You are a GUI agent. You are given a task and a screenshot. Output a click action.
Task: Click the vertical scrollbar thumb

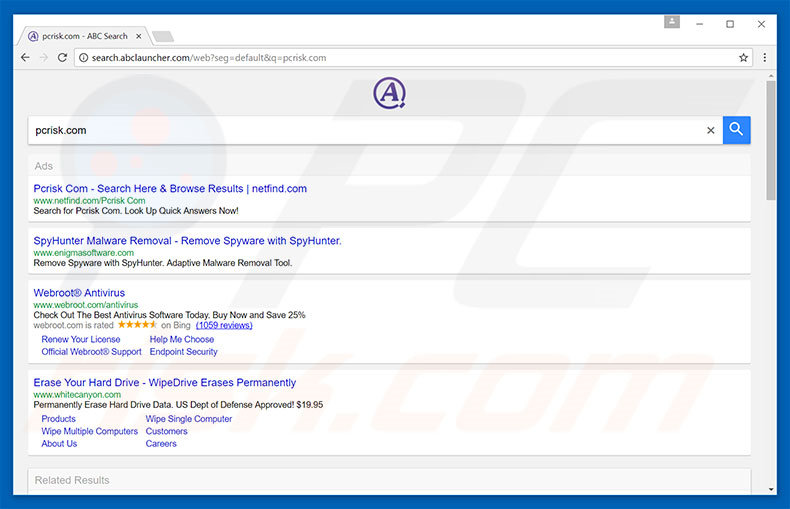pos(771,140)
